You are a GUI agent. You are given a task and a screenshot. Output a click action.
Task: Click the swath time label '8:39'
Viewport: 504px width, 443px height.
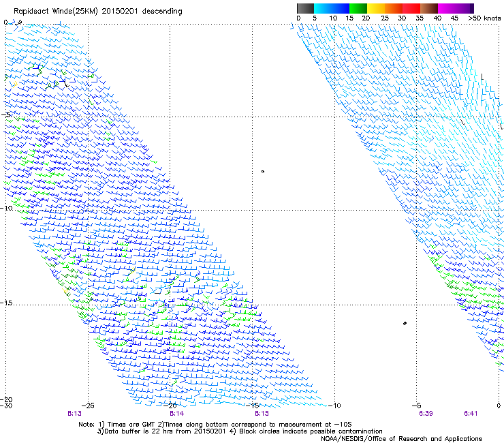coord(426,414)
